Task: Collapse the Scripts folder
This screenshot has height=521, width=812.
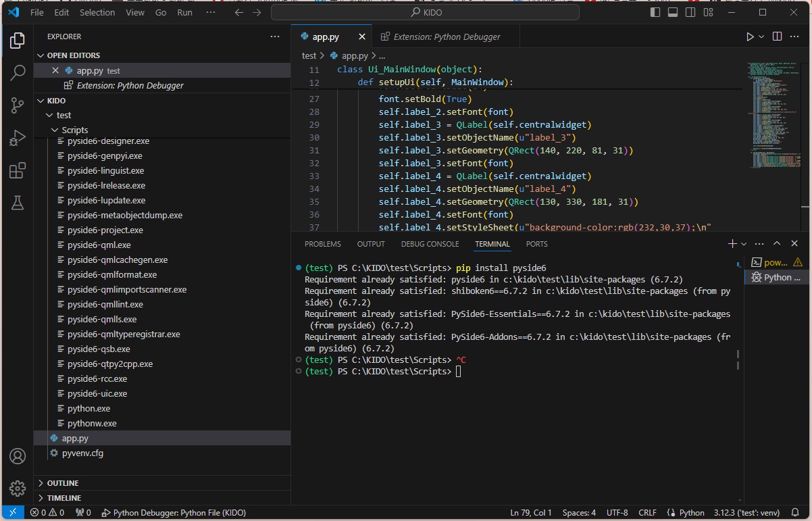Action: tap(74, 130)
